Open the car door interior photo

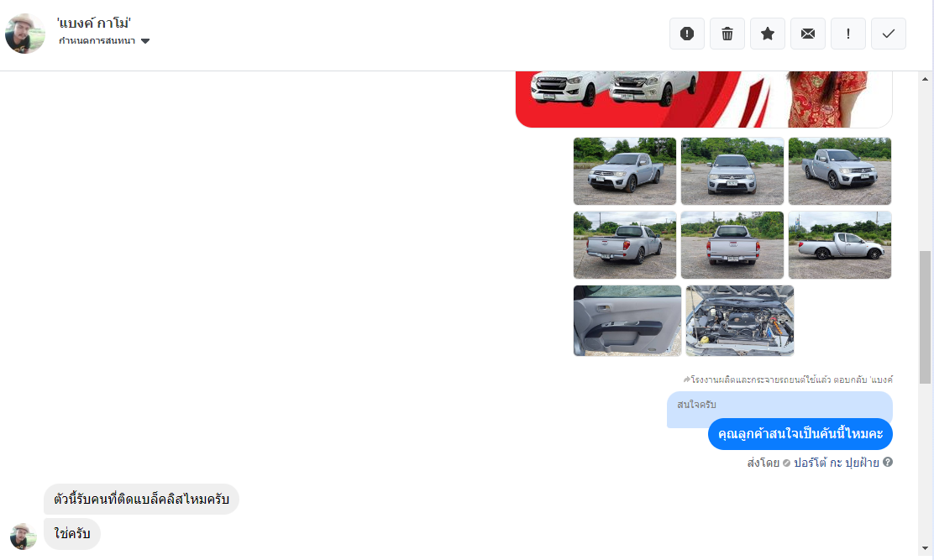point(627,321)
